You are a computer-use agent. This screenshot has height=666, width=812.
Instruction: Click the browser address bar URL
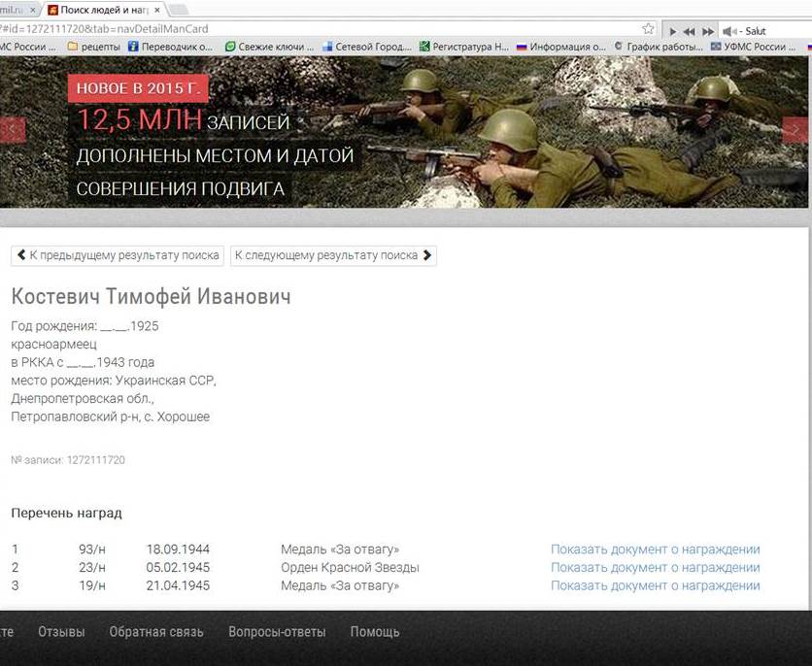(291, 29)
